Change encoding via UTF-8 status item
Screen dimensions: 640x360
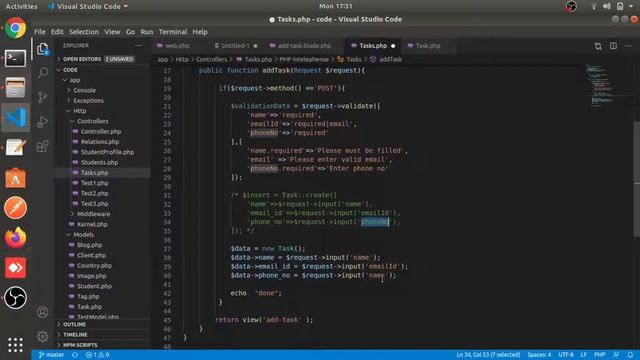(x=566, y=355)
